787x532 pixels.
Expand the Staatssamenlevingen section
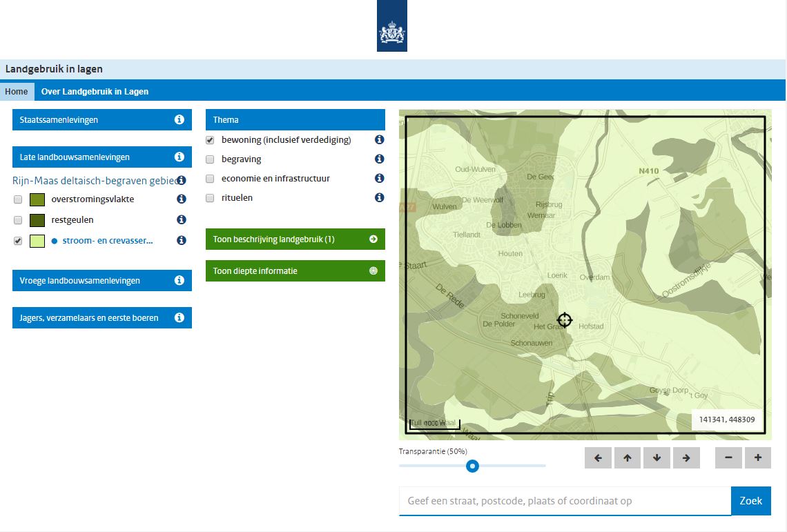(101, 120)
